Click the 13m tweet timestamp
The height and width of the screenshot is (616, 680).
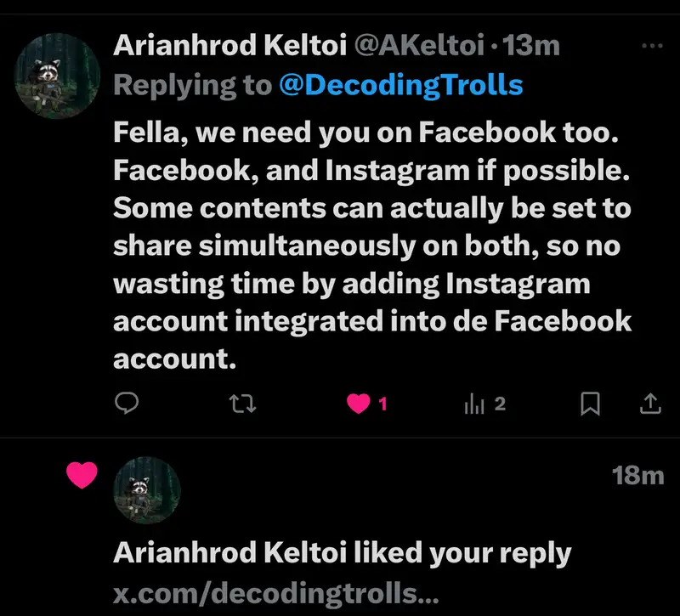point(531,46)
